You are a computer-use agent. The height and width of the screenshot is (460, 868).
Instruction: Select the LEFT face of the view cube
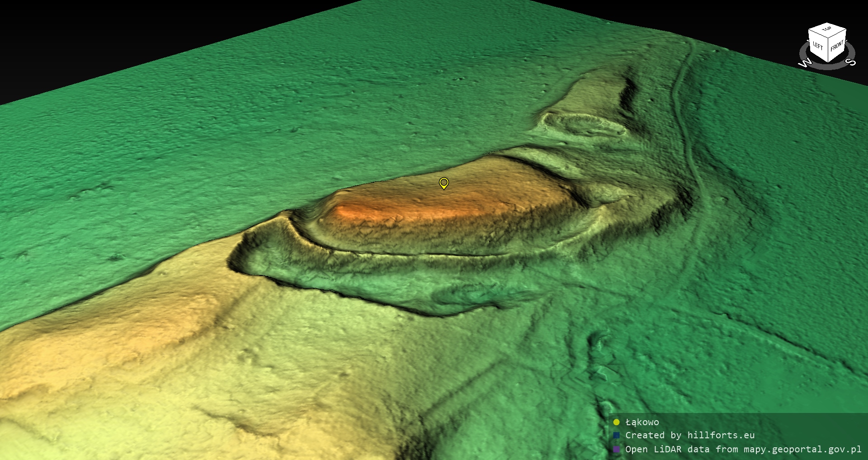pos(818,45)
